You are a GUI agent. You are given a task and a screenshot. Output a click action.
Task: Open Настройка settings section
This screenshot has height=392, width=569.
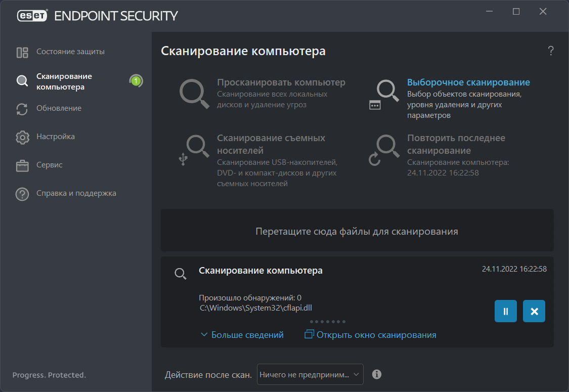tap(56, 137)
